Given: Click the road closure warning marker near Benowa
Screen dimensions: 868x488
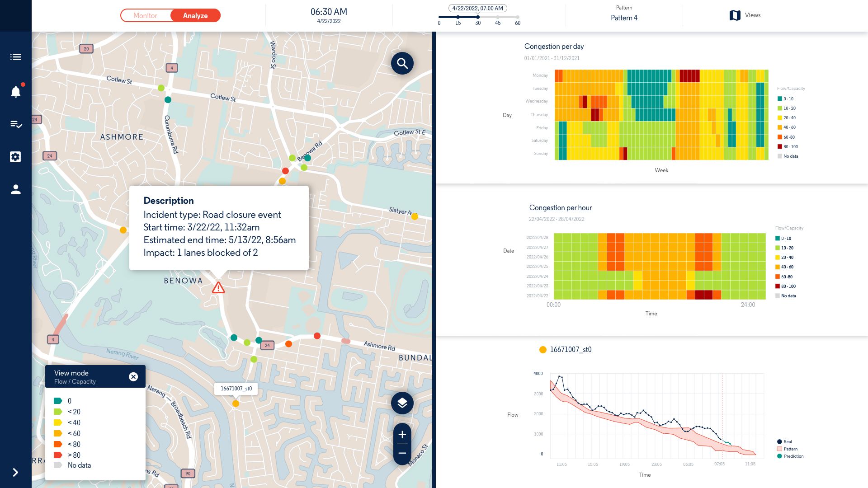Looking at the screenshot, I should [x=218, y=287].
